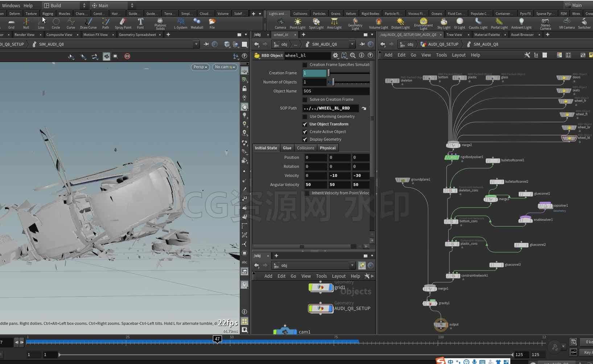Select the Platonic Solids shelf tool
This screenshot has width=593, height=364.
(160, 24)
